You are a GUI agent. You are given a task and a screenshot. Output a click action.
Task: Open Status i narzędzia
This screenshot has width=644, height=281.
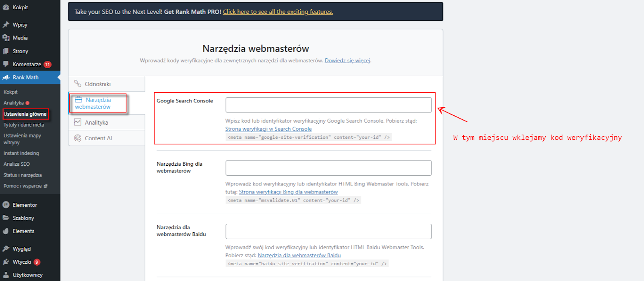[23, 175]
